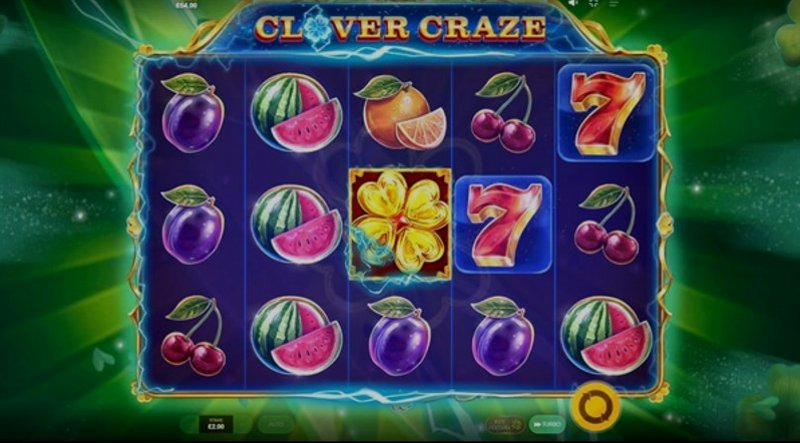Image resolution: width=800 pixels, height=443 pixels.
Task: Click the bottom-left cherries symbol
Action: pos(193,335)
